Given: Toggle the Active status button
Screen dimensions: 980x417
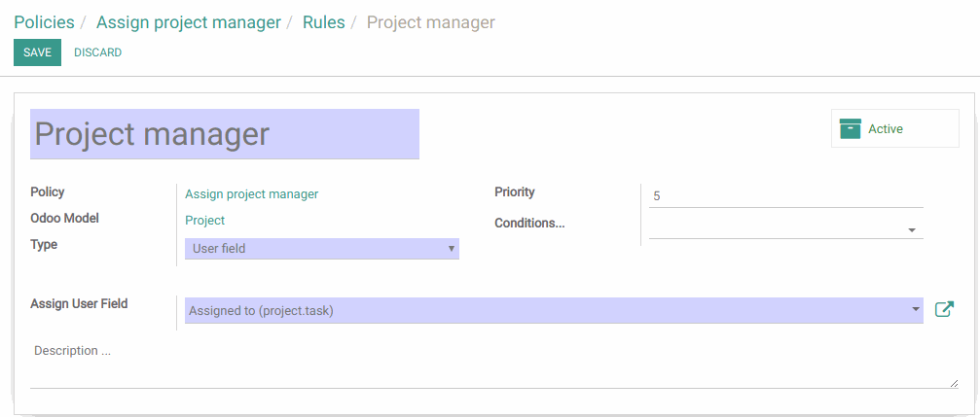Looking at the screenshot, I should [895, 128].
